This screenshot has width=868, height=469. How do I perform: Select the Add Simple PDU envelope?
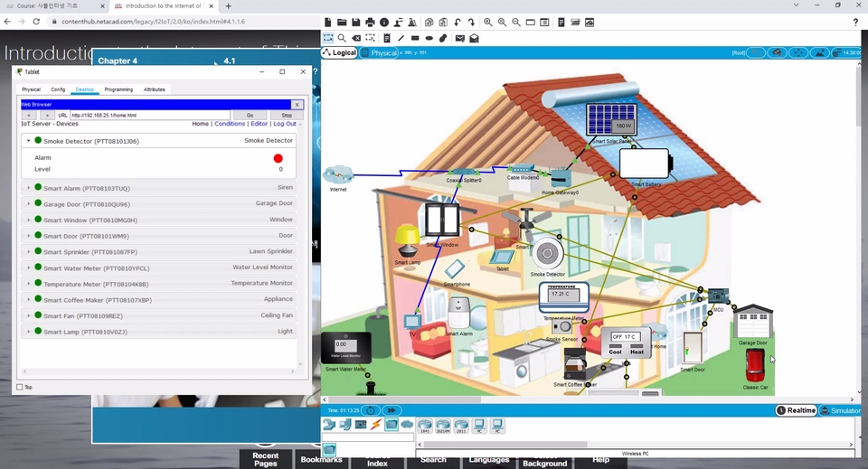tap(460, 38)
